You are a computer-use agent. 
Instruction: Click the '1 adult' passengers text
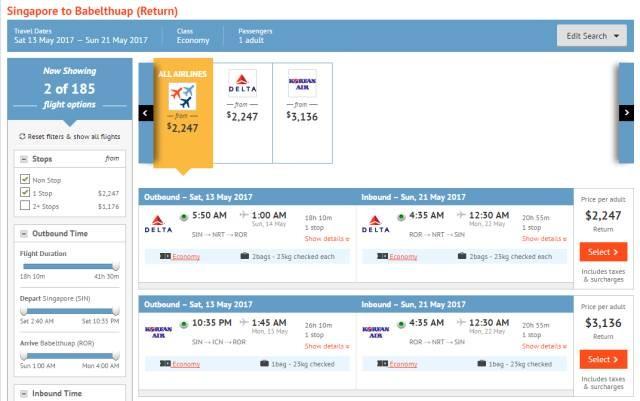[251, 40]
